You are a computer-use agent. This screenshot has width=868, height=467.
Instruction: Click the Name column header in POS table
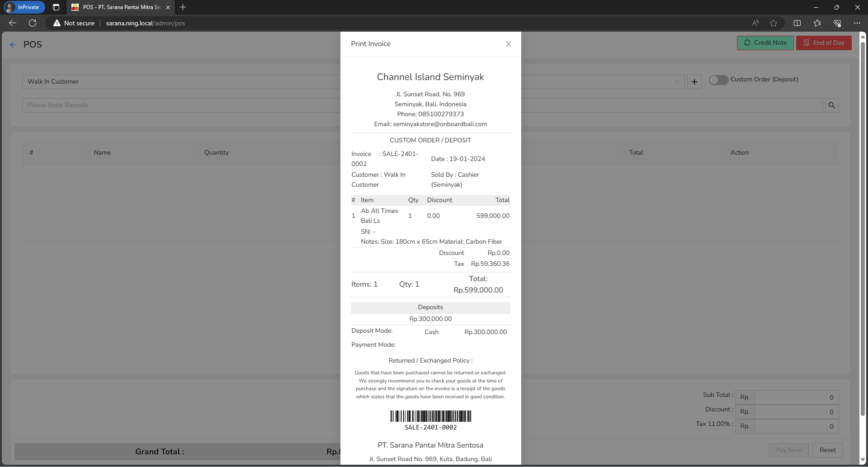click(102, 153)
